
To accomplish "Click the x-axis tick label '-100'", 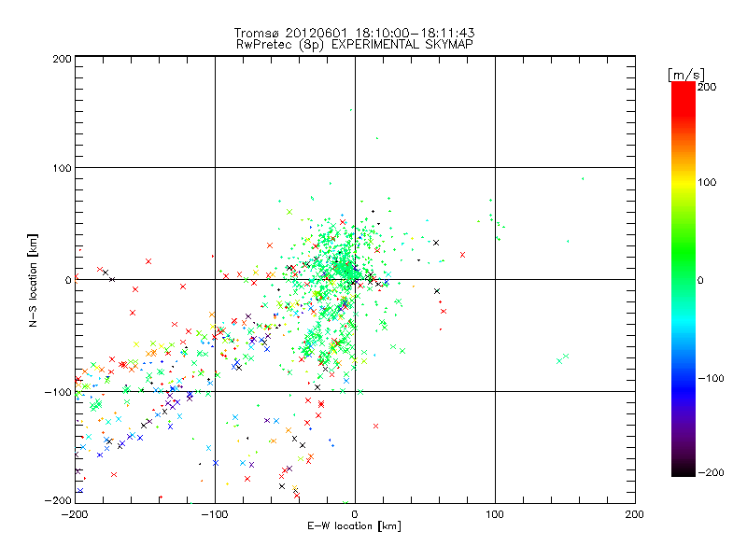I will tap(215, 514).
